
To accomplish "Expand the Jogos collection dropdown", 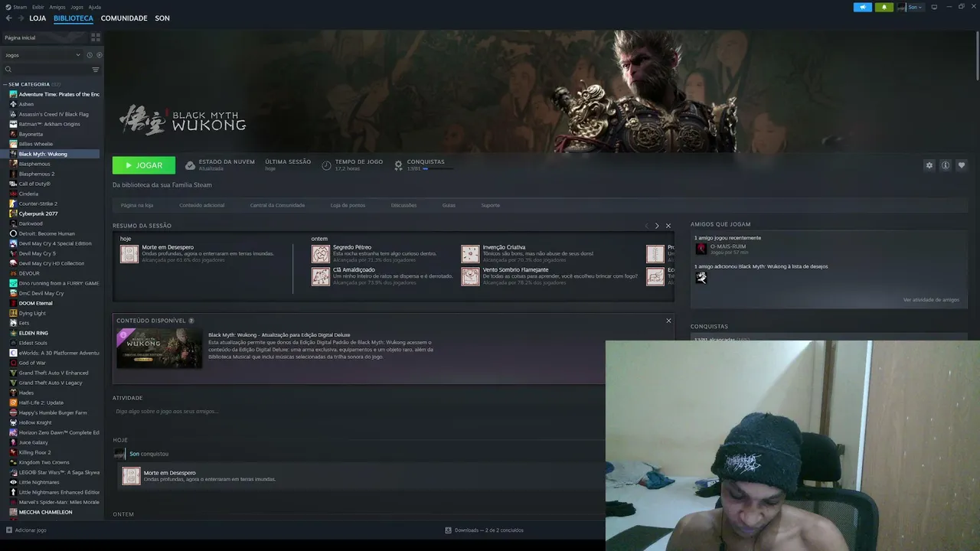I will coord(42,55).
